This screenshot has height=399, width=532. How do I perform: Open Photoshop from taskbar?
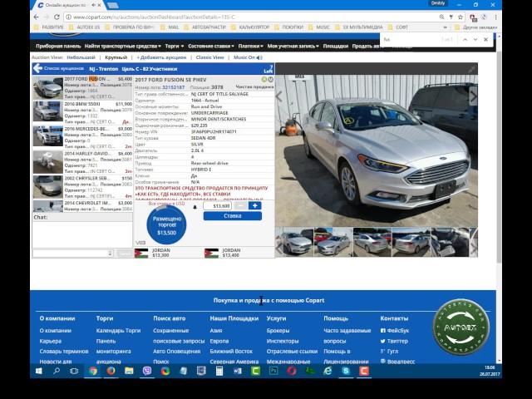point(273,372)
